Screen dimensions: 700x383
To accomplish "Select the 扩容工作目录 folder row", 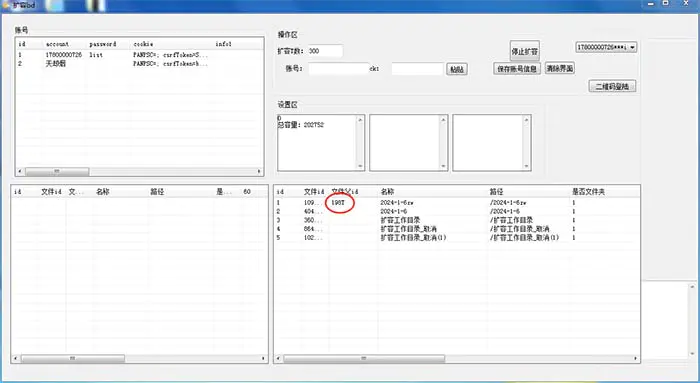I will coord(456,220).
